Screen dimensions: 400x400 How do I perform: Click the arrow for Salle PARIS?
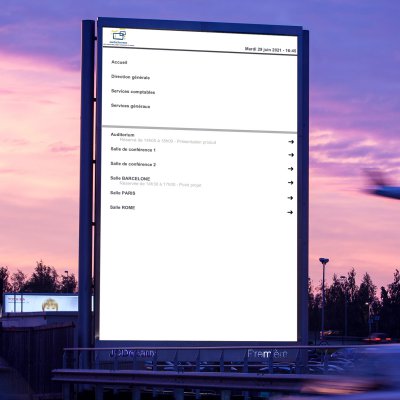pos(290,198)
